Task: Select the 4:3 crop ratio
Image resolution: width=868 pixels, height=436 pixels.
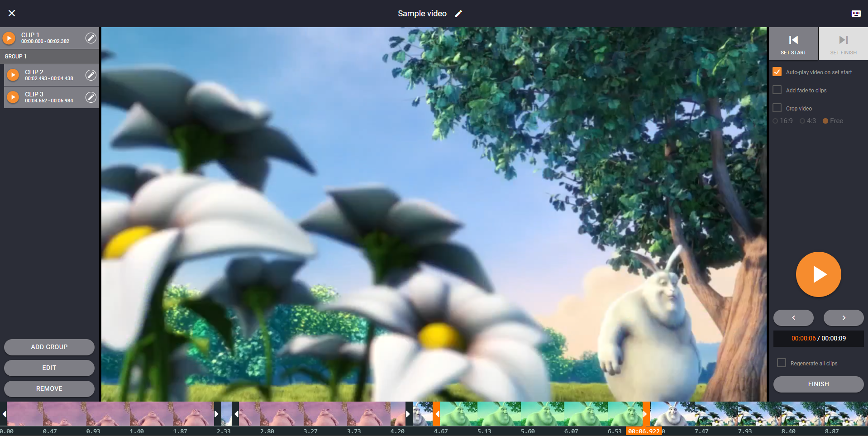Action: pos(802,121)
